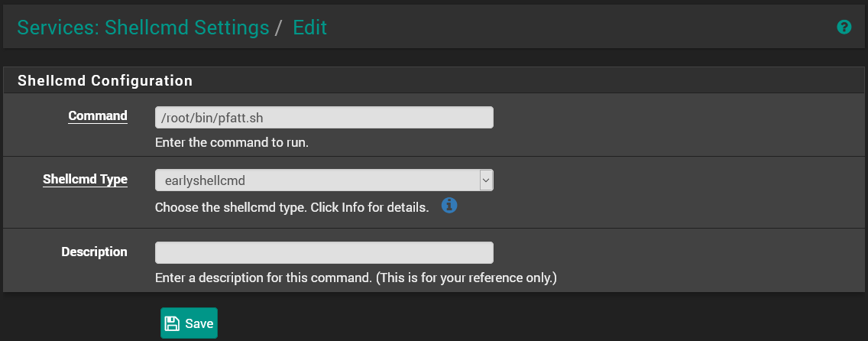Click the blue Info icon for shellcmd types
Screen dimensions: 868x341
pyautogui.click(x=449, y=206)
